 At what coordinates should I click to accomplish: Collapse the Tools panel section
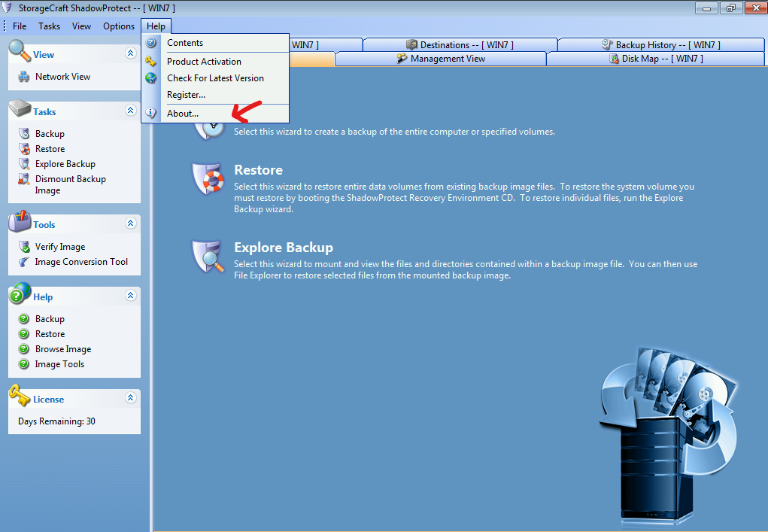[130, 223]
